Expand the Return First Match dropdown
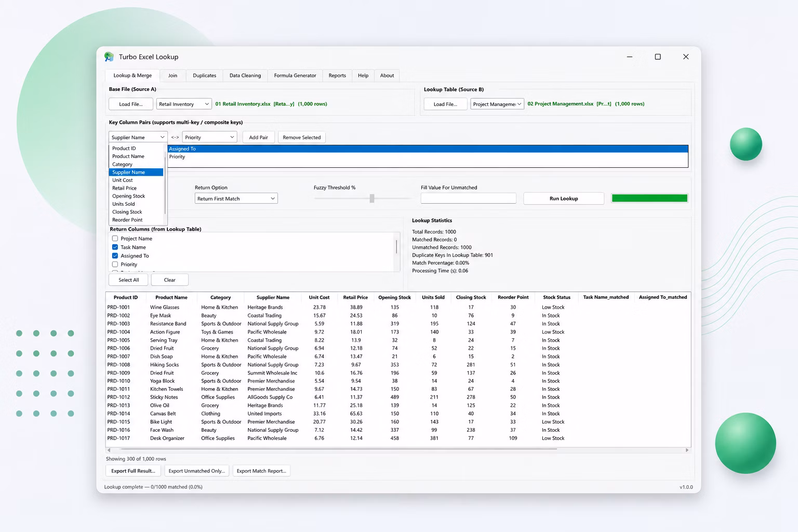Image resolution: width=798 pixels, height=532 pixels. 236,198
